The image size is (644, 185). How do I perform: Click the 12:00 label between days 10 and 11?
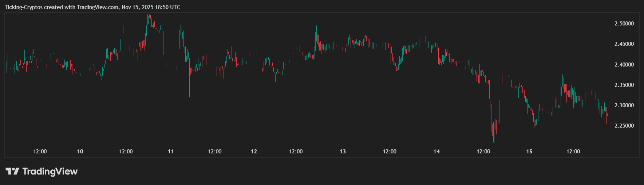[126, 152]
